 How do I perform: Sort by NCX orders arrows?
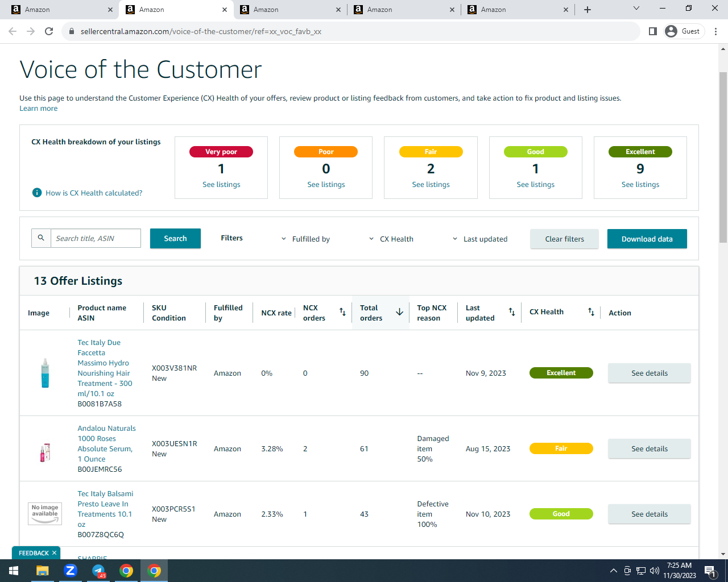[342, 312]
